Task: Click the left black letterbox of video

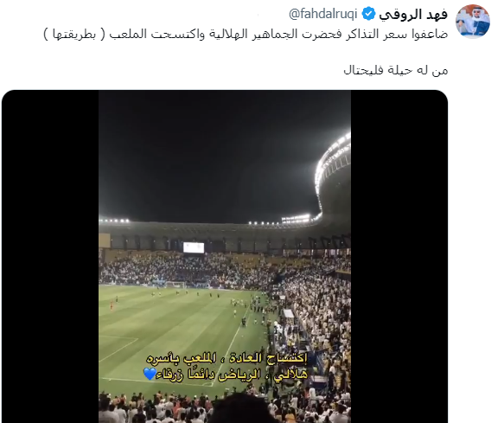Action: [50, 256]
